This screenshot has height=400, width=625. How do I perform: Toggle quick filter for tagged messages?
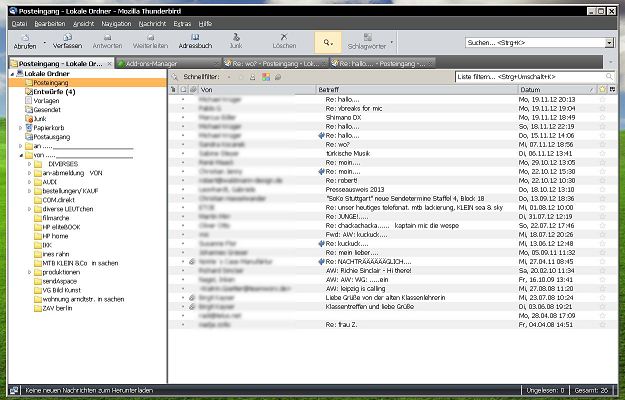coord(265,76)
